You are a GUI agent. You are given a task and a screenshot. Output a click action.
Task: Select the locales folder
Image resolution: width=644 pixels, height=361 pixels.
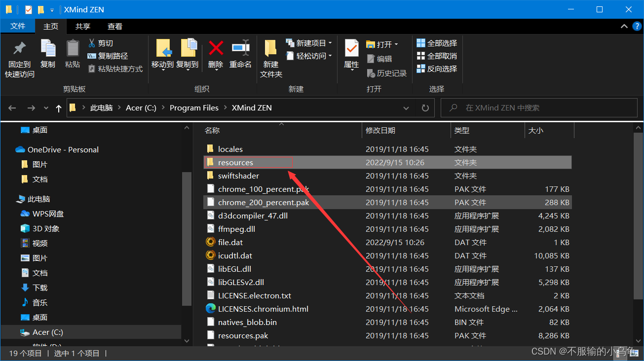tap(230, 149)
